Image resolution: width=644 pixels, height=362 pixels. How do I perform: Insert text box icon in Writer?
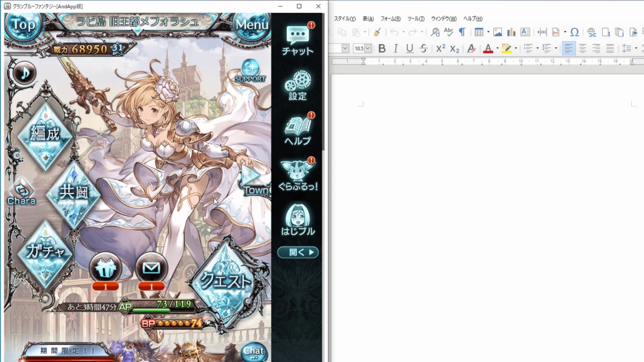(x=525, y=32)
